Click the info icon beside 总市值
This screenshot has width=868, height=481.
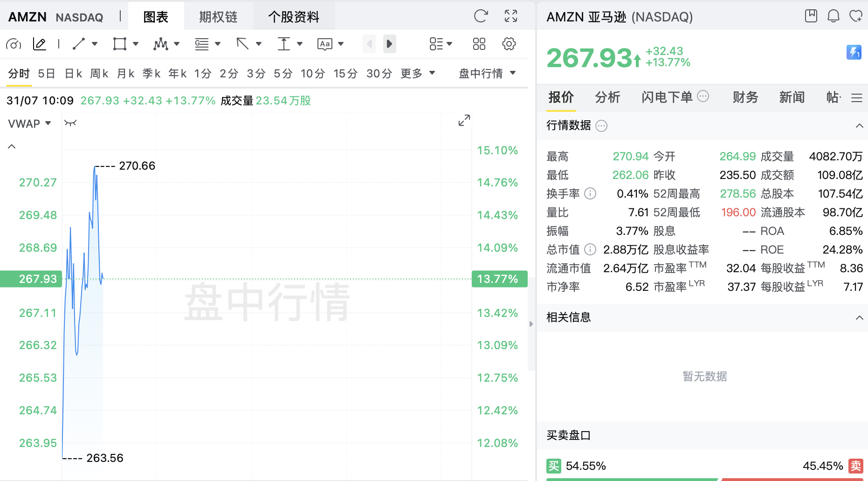(590, 249)
